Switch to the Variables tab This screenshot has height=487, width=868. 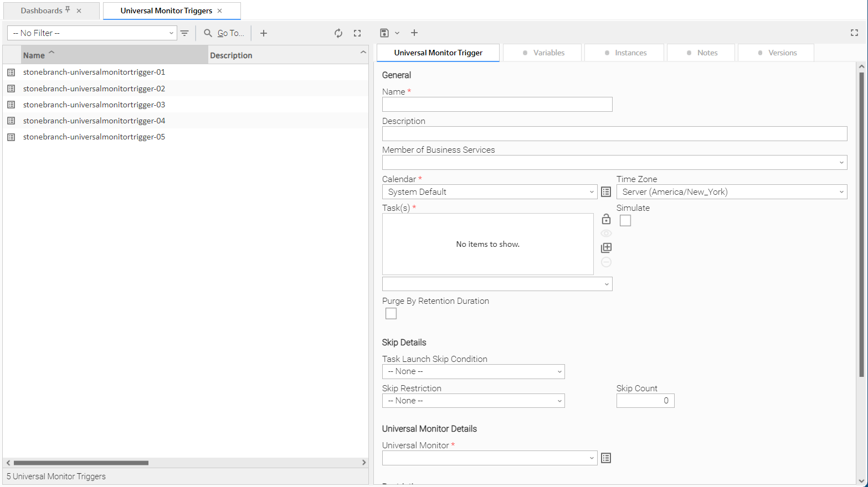(x=543, y=53)
